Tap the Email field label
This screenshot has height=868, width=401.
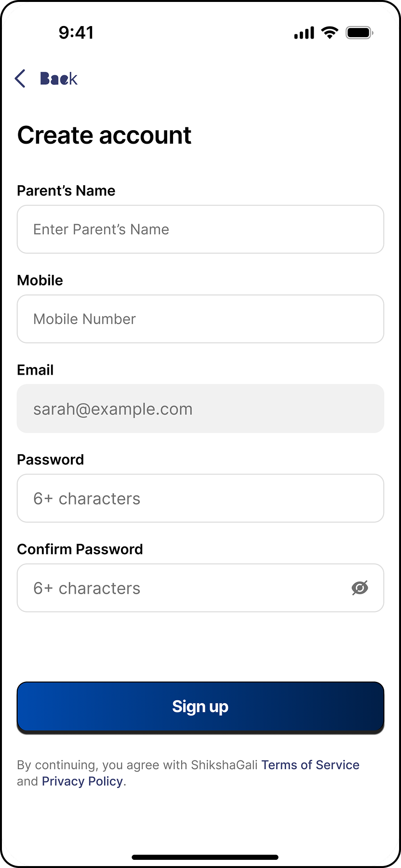coord(35,370)
